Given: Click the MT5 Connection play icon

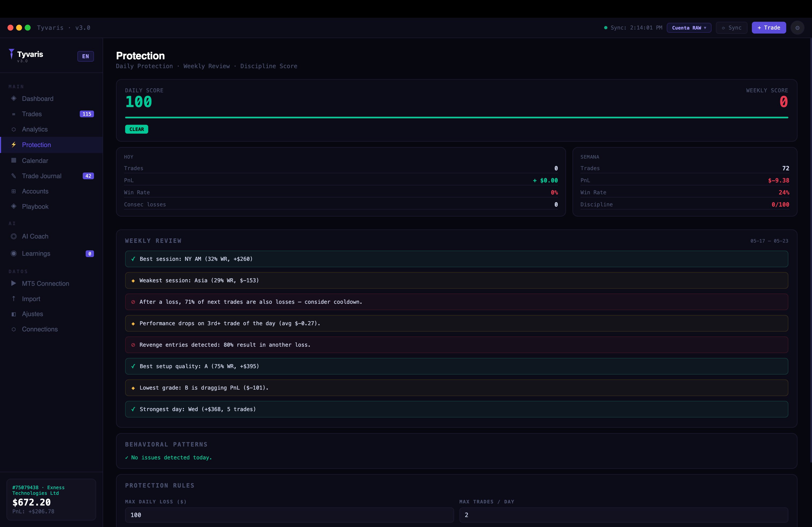Looking at the screenshot, I should [14, 283].
